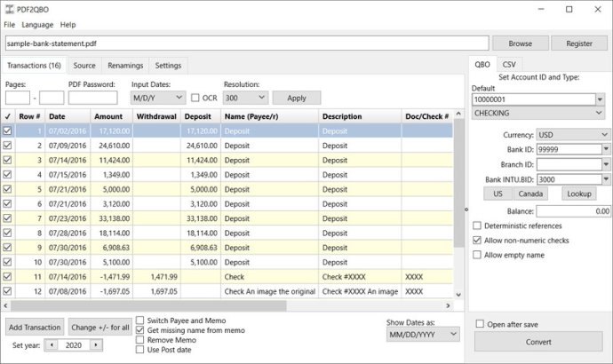Viewport: 613px width, 364px height.
Task: Select the Transactions (16) tab
Action: click(34, 65)
